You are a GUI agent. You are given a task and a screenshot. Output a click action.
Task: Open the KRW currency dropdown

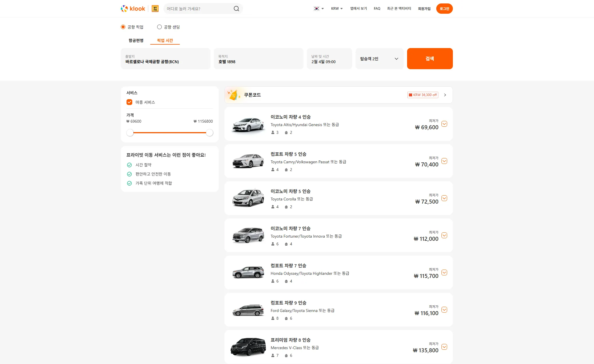click(x=337, y=8)
